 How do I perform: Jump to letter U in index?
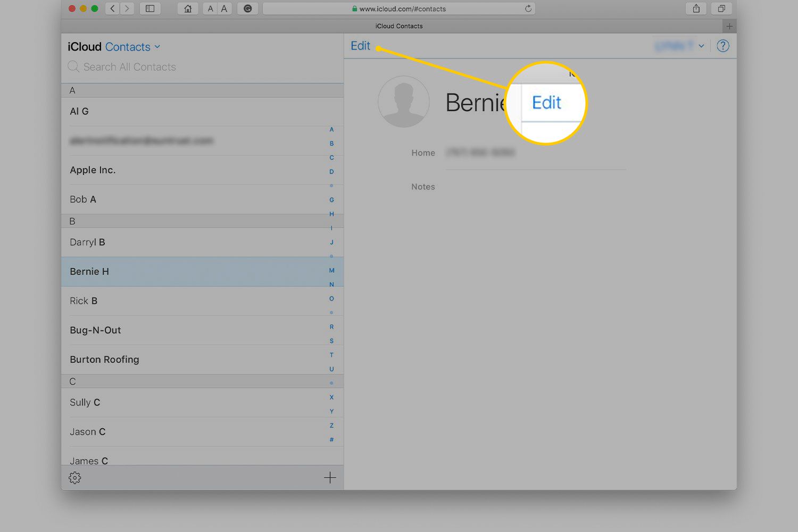[x=331, y=369]
